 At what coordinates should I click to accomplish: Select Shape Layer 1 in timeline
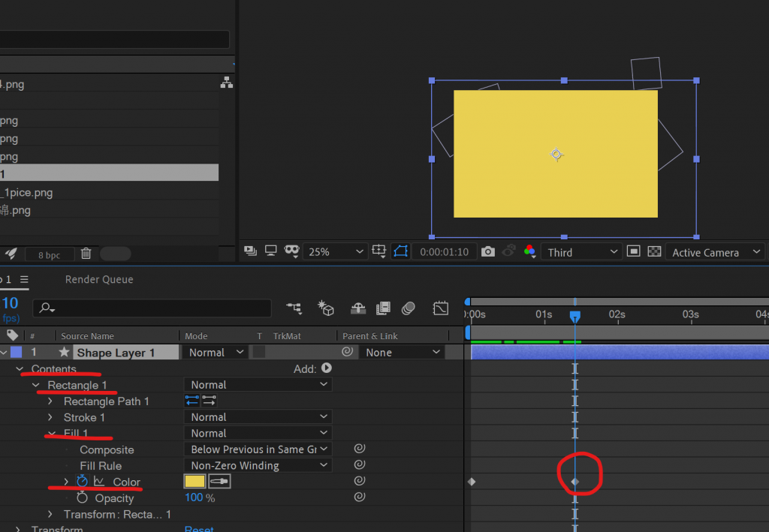[116, 353]
